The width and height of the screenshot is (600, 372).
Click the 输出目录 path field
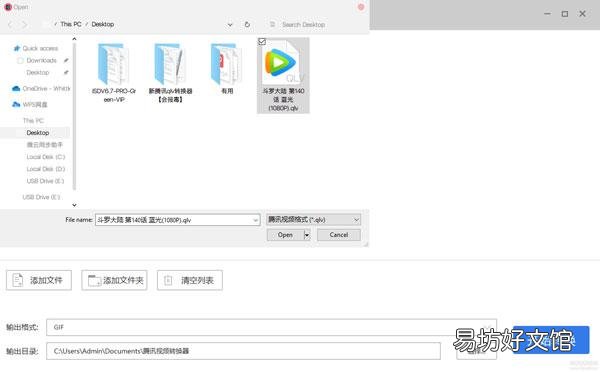coord(243,351)
